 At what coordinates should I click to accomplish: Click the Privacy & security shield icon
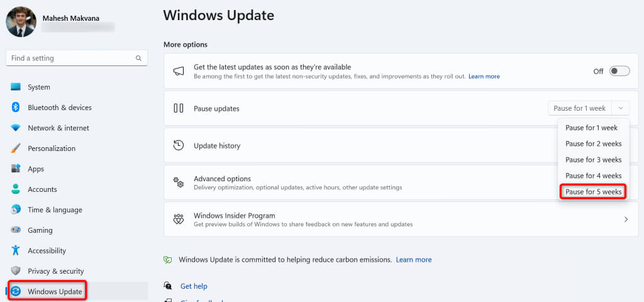(x=16, y=271)
